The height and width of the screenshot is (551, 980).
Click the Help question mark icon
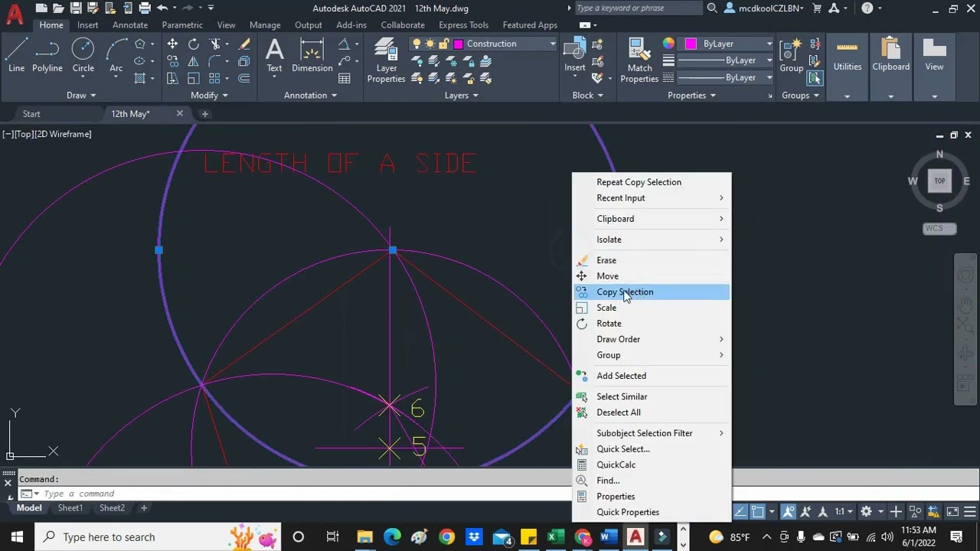pos(867,8)
